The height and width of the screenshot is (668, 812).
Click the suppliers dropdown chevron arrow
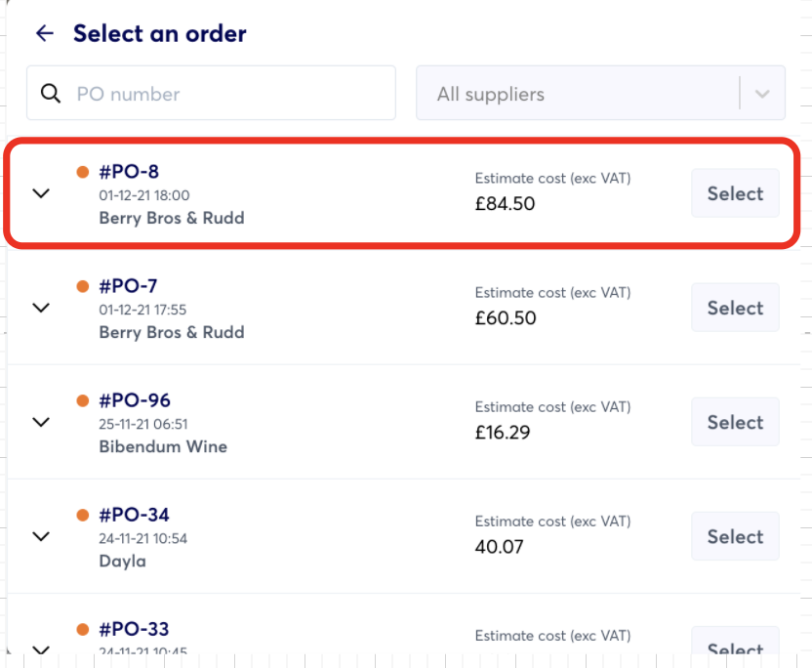[762, 94]
